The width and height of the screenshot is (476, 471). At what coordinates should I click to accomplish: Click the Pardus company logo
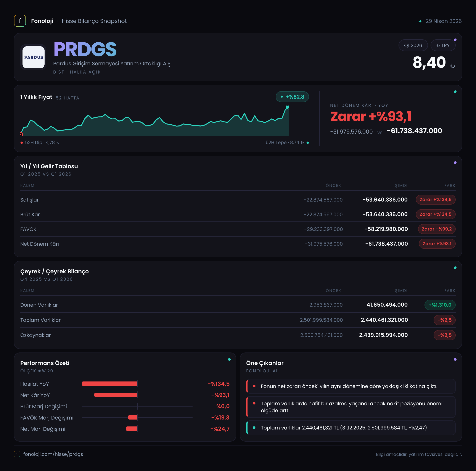tap(34, 57)
